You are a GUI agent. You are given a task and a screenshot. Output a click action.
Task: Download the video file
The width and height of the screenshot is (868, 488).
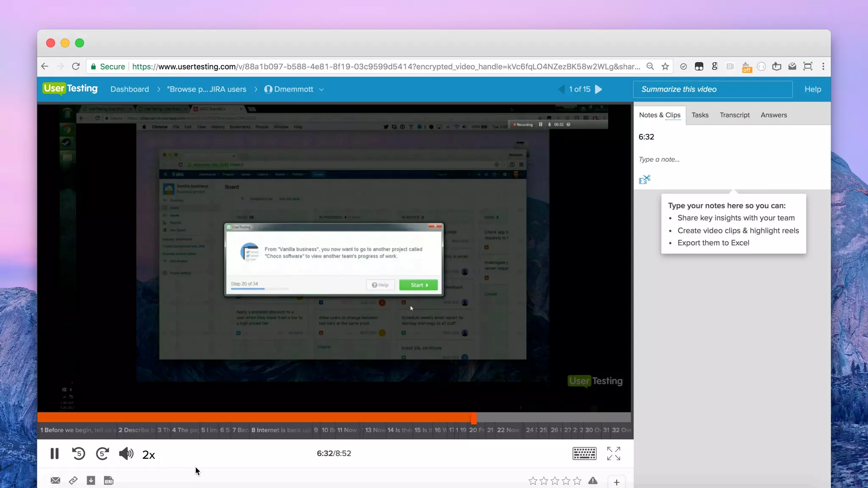click(x=91, y=480)
